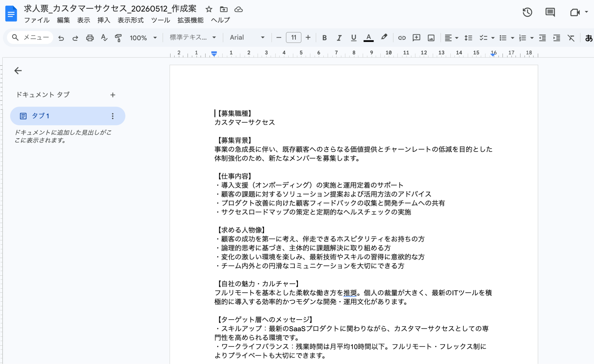Click the move to folder icon
This screenshot has height=364, width=594.
pos(224,9)
